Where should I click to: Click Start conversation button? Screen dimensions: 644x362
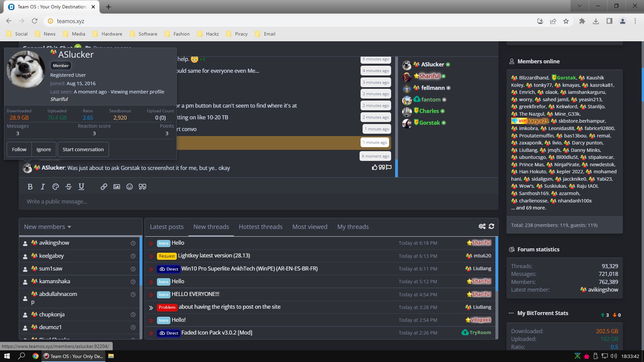pyautogui.click(x=83, y=149)
